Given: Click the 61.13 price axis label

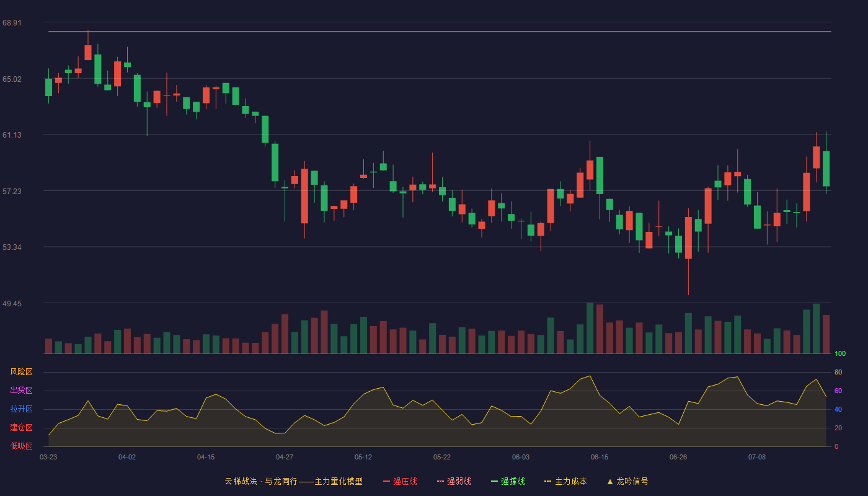Looking at the screenshot, I should point(12,135).
